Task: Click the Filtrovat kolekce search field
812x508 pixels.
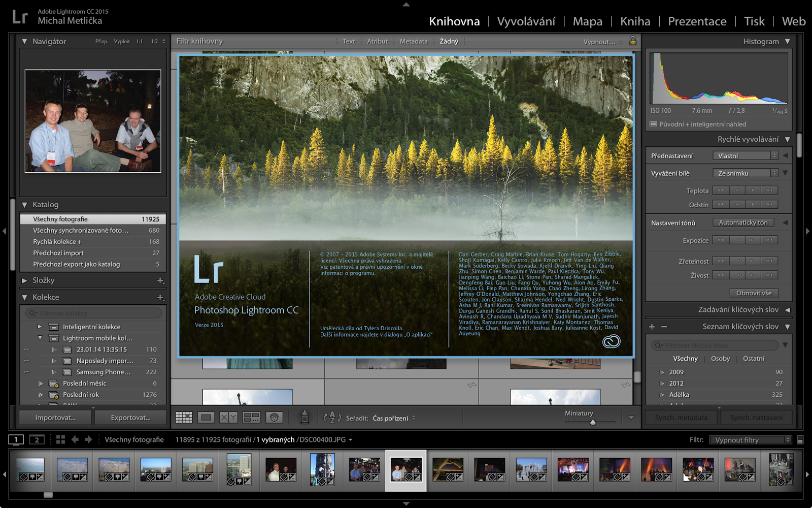Action: pyautogui.click(x=93, y=313)
